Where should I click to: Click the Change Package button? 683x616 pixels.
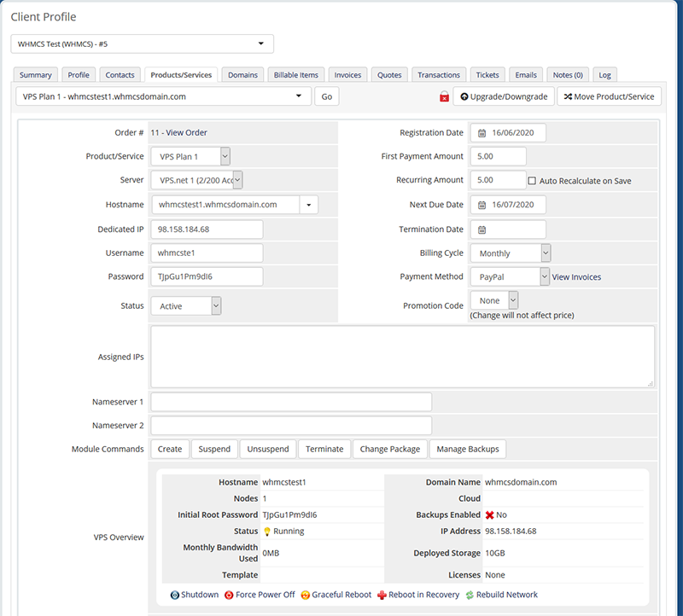tap(390, 450)
